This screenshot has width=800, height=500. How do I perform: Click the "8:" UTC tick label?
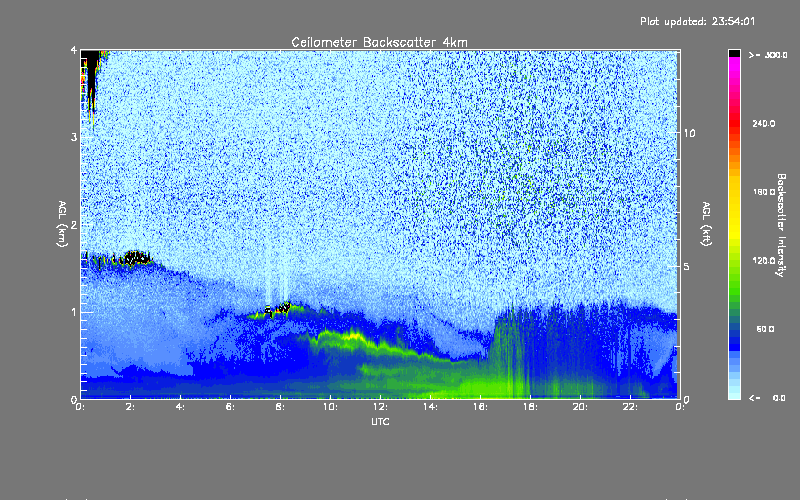coord(280,407)
